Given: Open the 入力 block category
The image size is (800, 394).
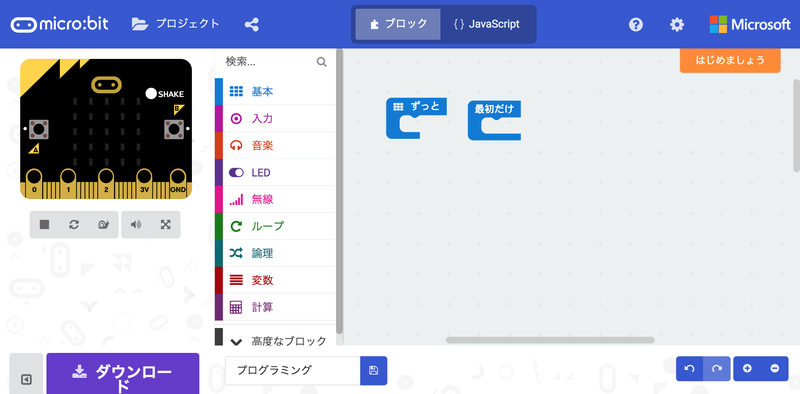Looking at the screenshot, I should (276, 118).
